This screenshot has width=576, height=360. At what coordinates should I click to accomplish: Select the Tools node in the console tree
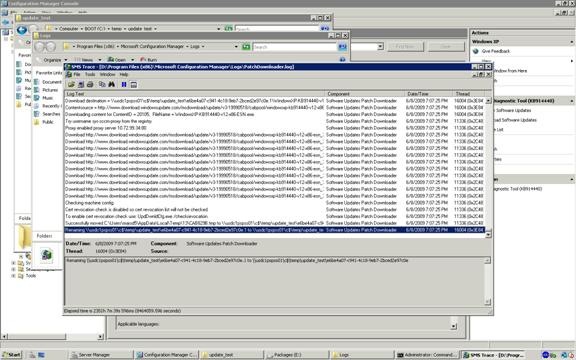[x=31, y=276]
